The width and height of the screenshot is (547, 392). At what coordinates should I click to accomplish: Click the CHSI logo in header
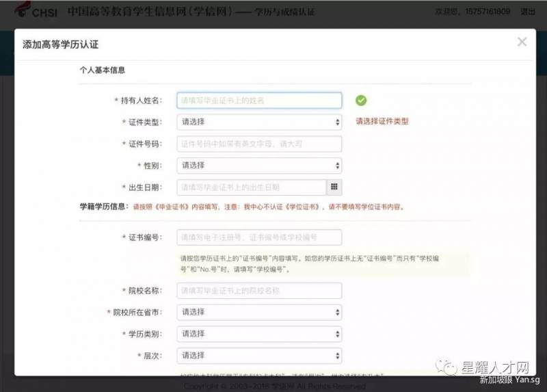[34, 12]
